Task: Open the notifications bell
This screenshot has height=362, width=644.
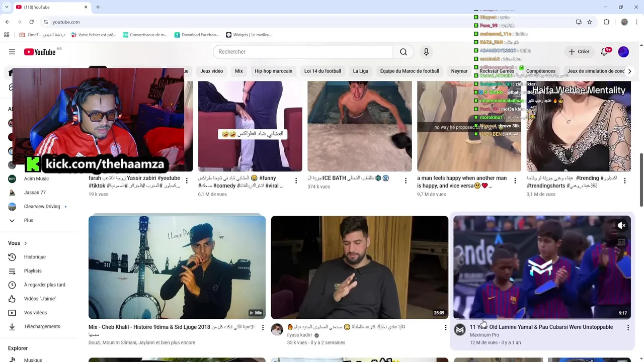Action: tap(605, 52)
